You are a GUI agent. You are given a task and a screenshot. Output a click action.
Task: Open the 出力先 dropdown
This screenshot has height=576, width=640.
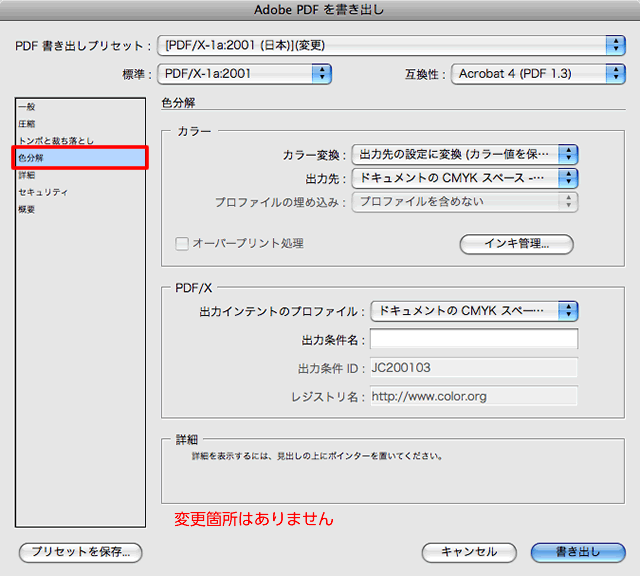click(x=465, y=178)
